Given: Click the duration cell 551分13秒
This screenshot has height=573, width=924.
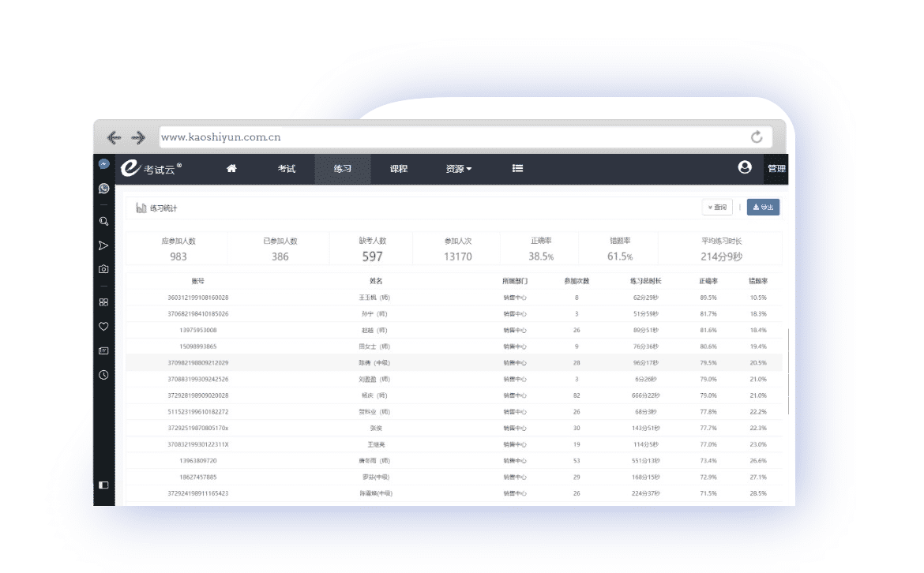Looking at the screenshot, I should coord(646,461).
